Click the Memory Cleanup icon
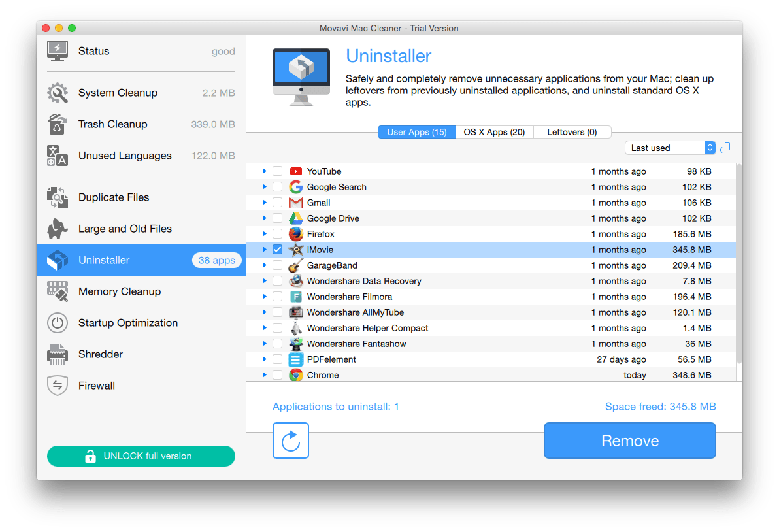779x532 pixels. pyautogui.click(x=58, y=291)
